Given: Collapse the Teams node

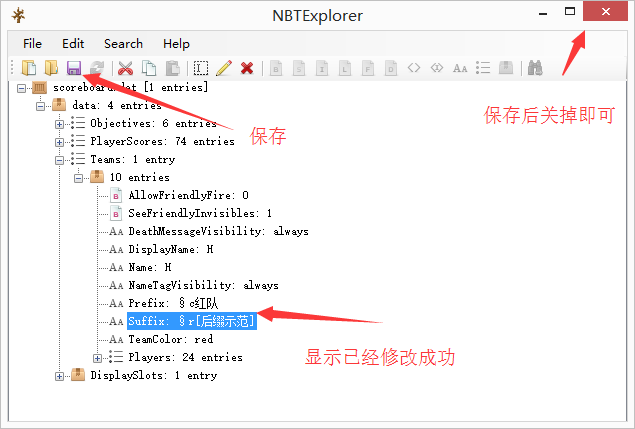Looking at the screenshot, I should point(60,160).
